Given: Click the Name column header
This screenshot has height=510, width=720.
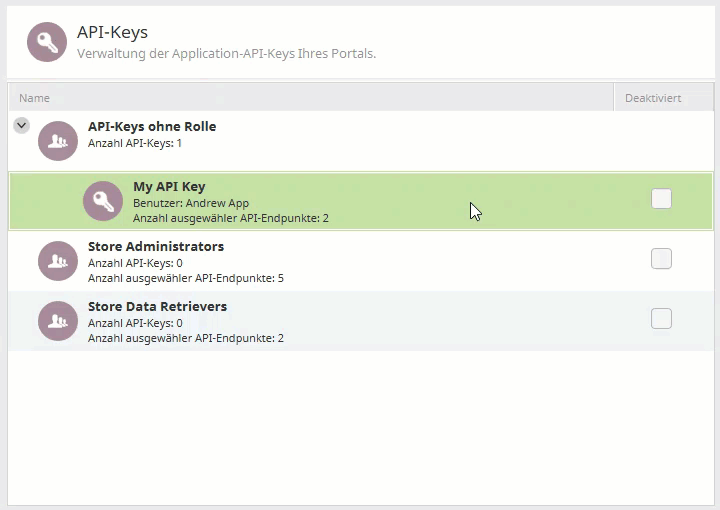Looking at the screenshot, I should 35,98.
